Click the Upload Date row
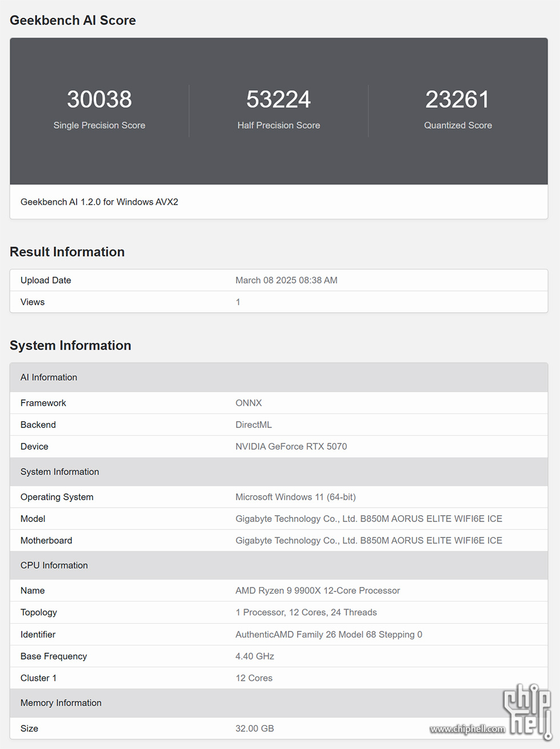The width and height of the screenshot is (560, 749). coord(46,280)
